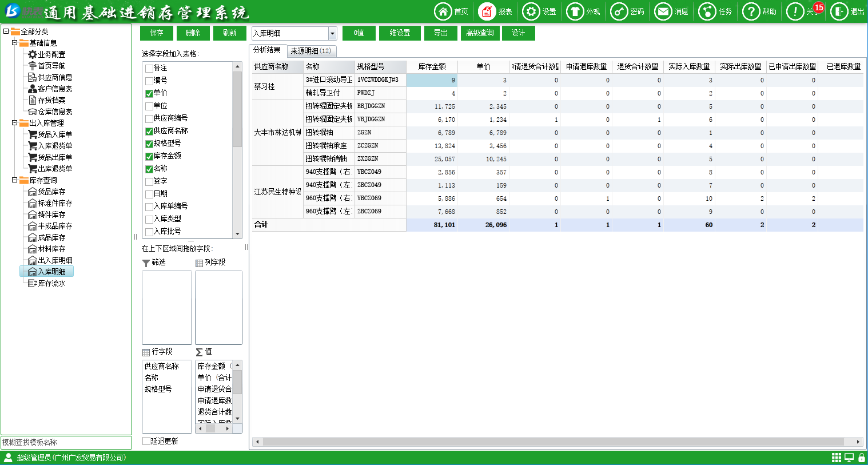Screen dimensions: 868x465
Task: Uncheck the 单价 field checkbox
Action: (x=149, y=93)
